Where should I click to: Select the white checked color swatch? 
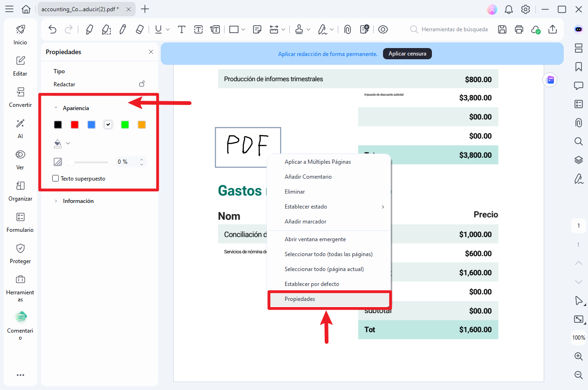point(108,125)
